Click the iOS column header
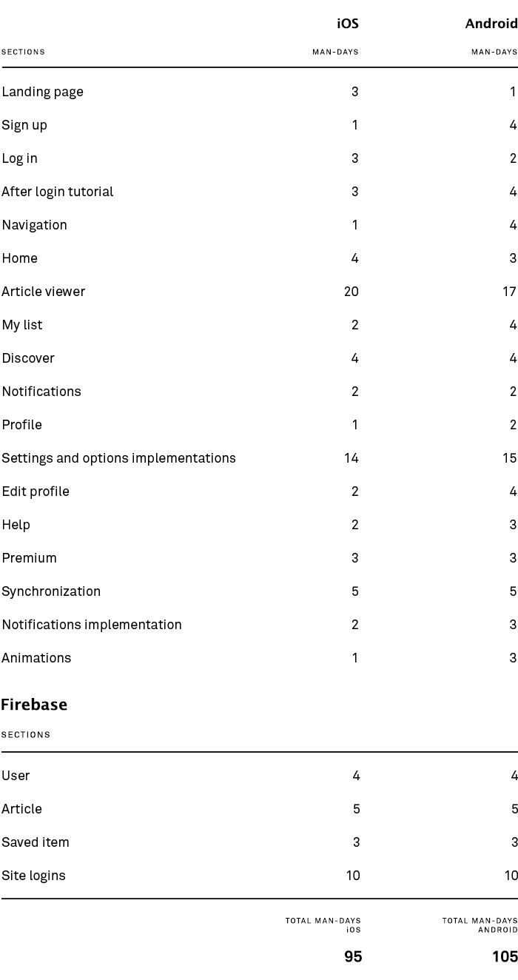 pos(348,24)
